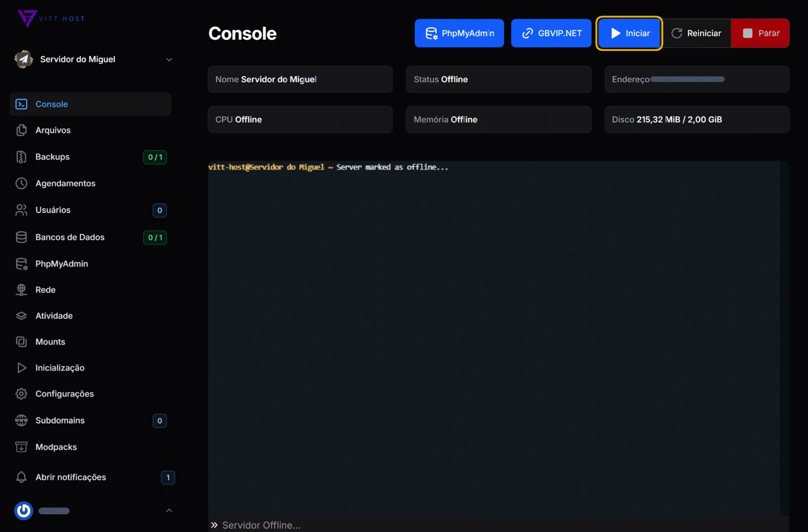The height and width of the screenshot is (532, 808).
Task: Click the Atividade layers icon
Action: [x=21, y=315]
